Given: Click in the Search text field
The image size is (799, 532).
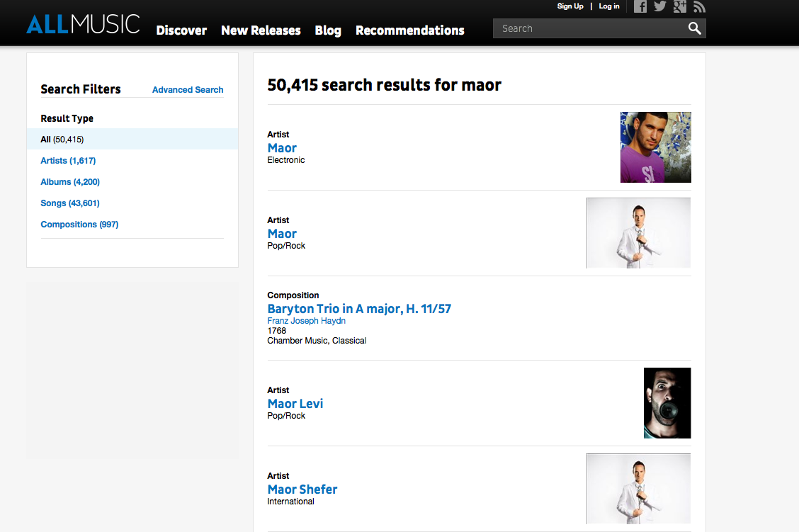Looking at the screenshot, I should [588, 28].
